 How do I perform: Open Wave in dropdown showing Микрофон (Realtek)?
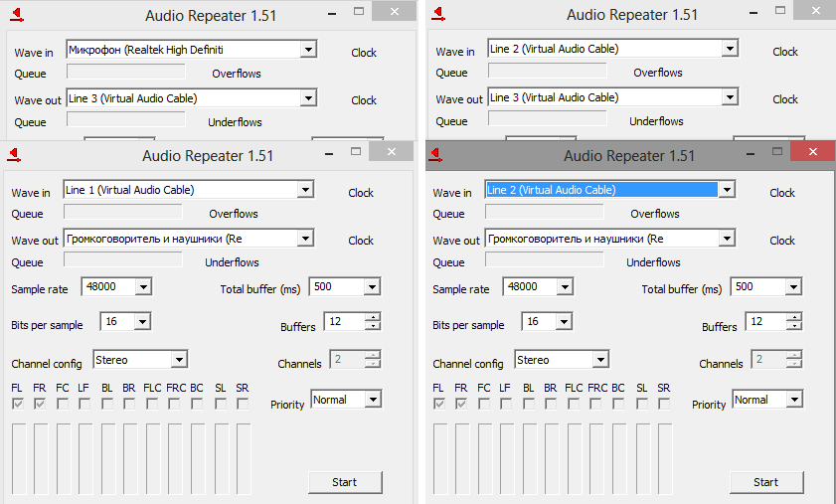pyautogui.click(x=308, y=50)
